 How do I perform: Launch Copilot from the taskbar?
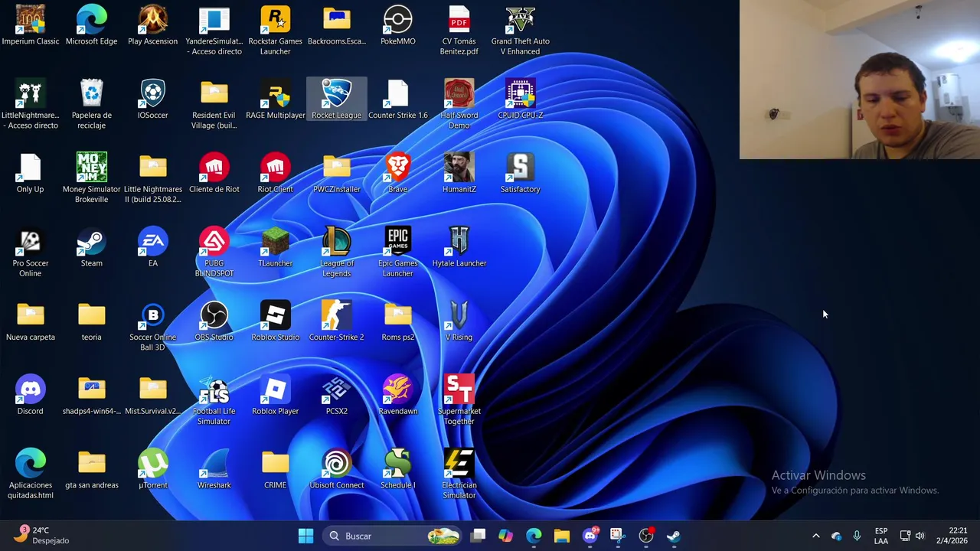tap(505, 536)
